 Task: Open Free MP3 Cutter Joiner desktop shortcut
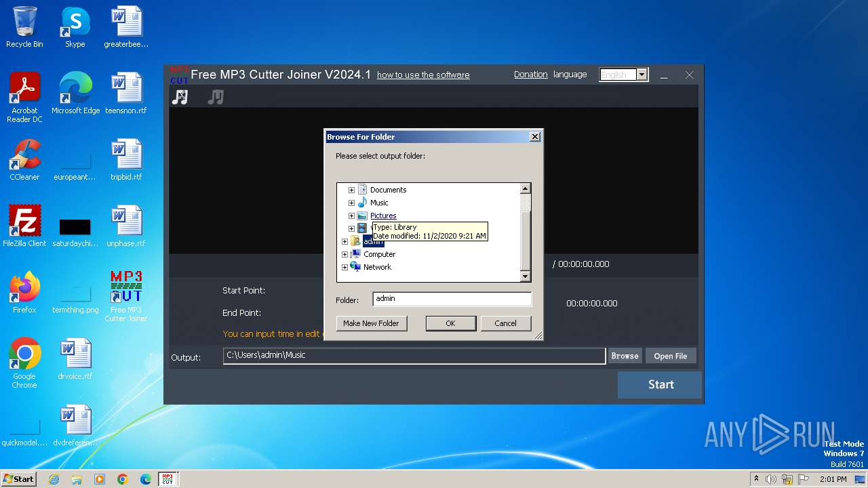126,297
